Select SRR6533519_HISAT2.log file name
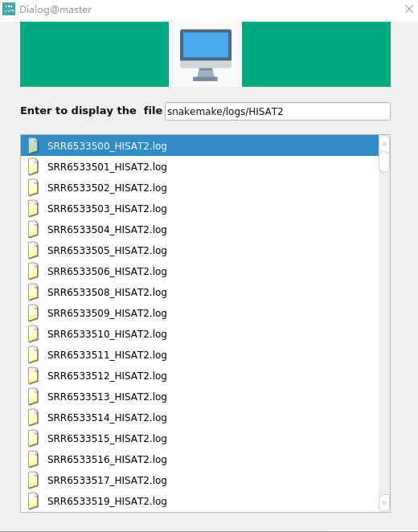 point(107,501)
